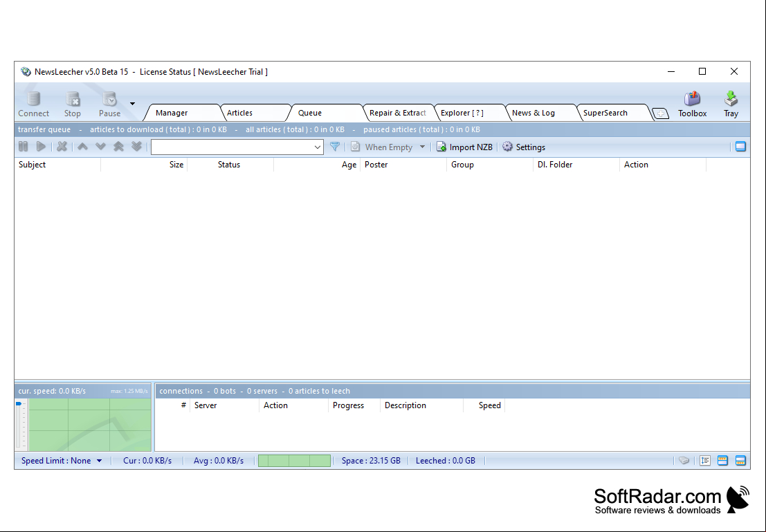
Task: Open queue Settings
Action: (x=524, y=147)
